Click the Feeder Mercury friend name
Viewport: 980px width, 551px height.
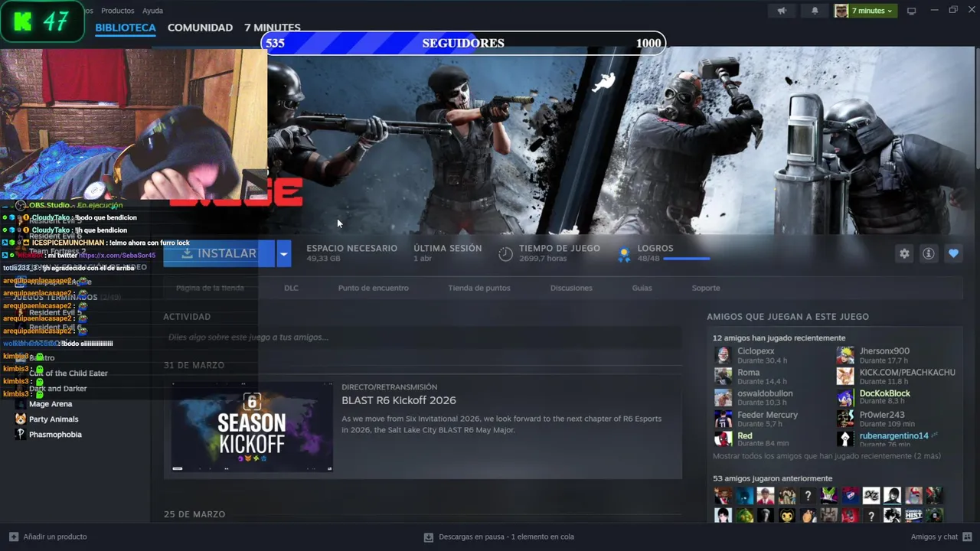767,415
